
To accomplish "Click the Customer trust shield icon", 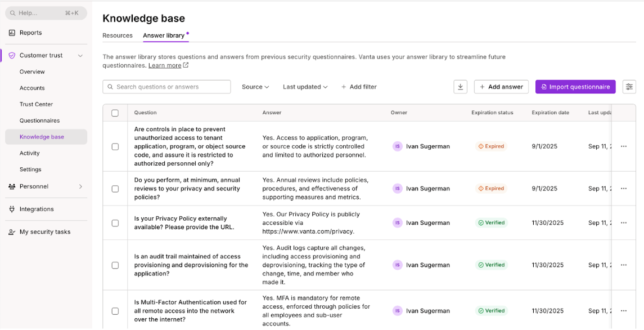I will click(12, 56).
